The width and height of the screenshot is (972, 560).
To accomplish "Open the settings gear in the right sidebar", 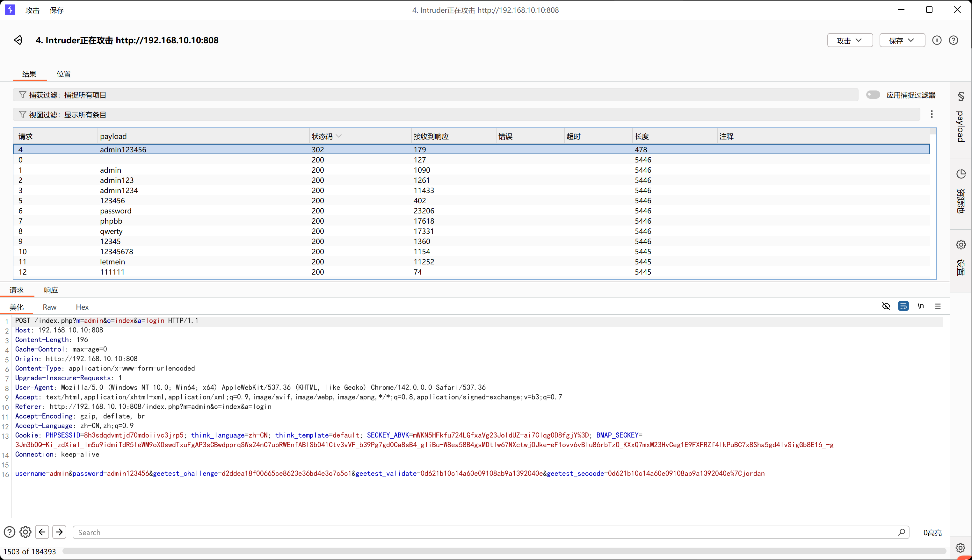I will click(x=961, y=245).
